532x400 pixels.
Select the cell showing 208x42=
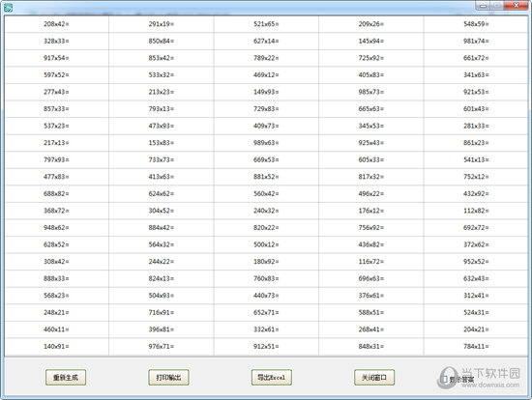tap(57, 24)
